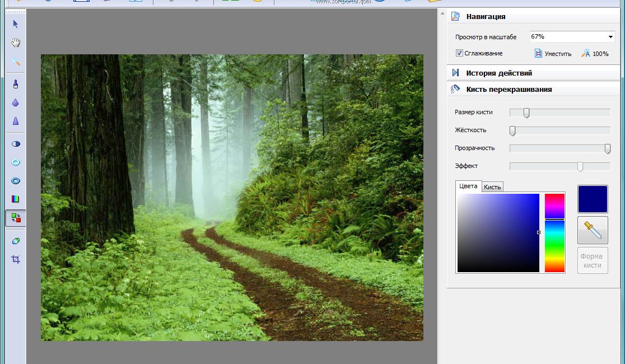Select the magic wand tool
Image resolution: width=625 pixels, height=364 pixels.
[x=16, y=62]
